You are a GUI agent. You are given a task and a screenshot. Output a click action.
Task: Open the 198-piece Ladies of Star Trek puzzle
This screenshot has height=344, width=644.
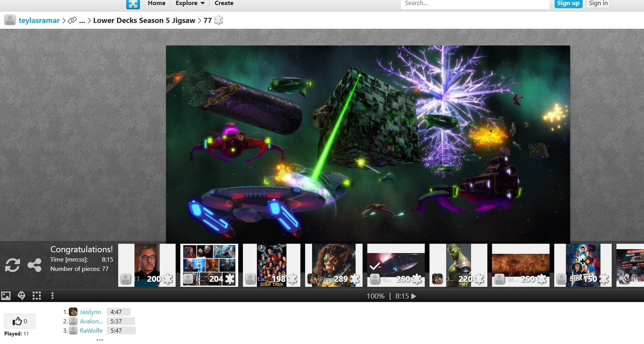click(272, 265)
